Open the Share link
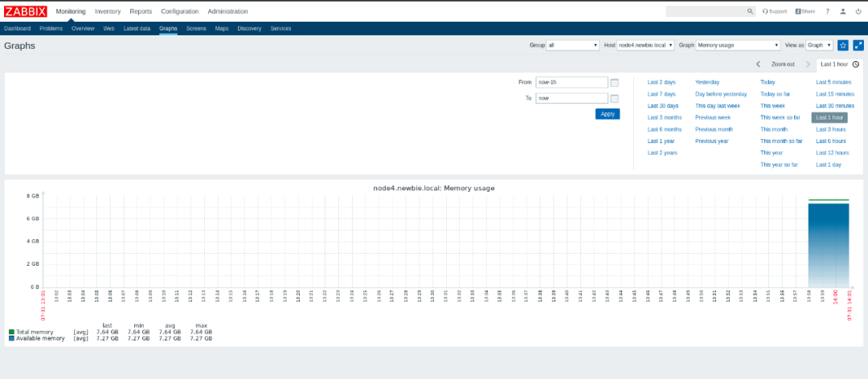Screen dimensions: 868x379 point(805,11)
